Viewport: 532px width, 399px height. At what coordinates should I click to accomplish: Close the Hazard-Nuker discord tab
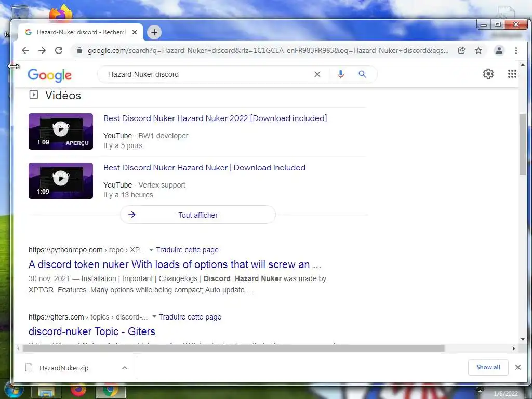pos(135,32)
